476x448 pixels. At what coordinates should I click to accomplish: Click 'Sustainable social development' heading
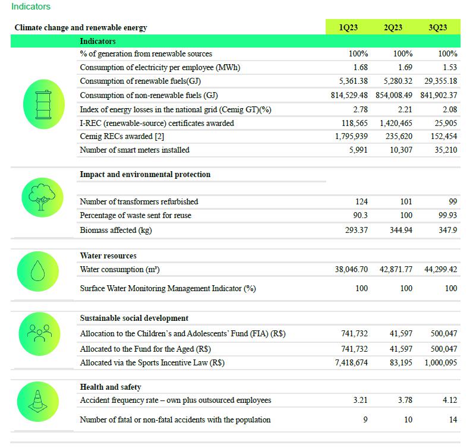click(x=134, y=318)
